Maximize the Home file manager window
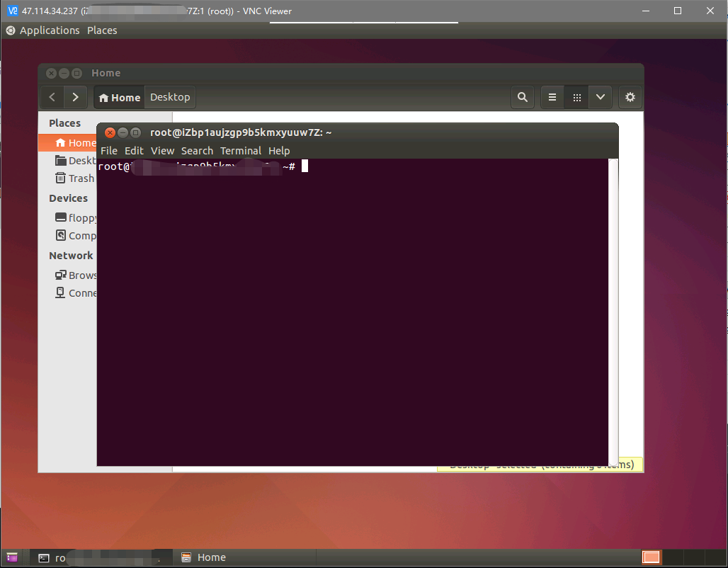The width and height of the screenshot is (728, 568). point(77,74)
